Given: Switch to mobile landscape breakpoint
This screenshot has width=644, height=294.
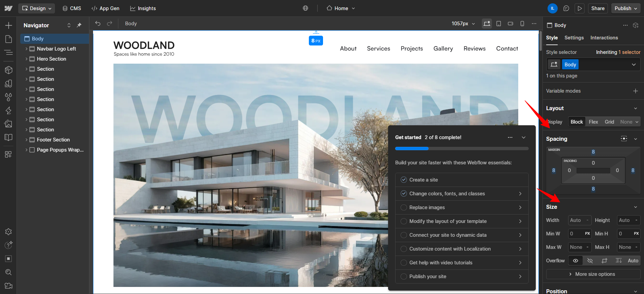Looking at the screenshot, I should click(x=510, y=24).
